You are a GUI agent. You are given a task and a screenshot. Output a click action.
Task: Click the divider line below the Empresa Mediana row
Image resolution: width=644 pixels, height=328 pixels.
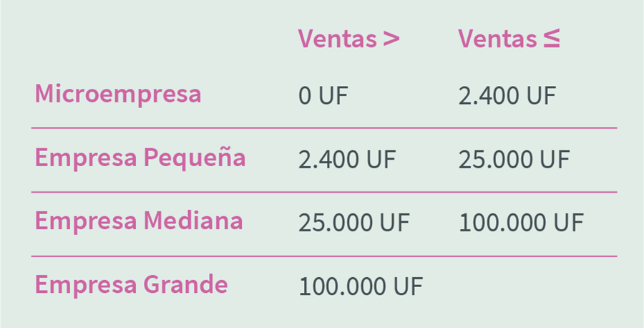[x=323, y=256]
